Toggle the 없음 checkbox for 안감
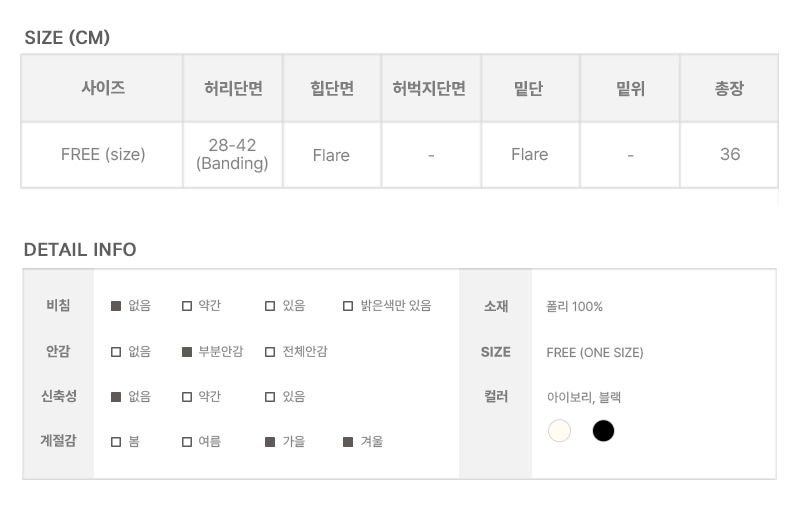This screenshot has height=528, width=800. (x=116, y=352)
